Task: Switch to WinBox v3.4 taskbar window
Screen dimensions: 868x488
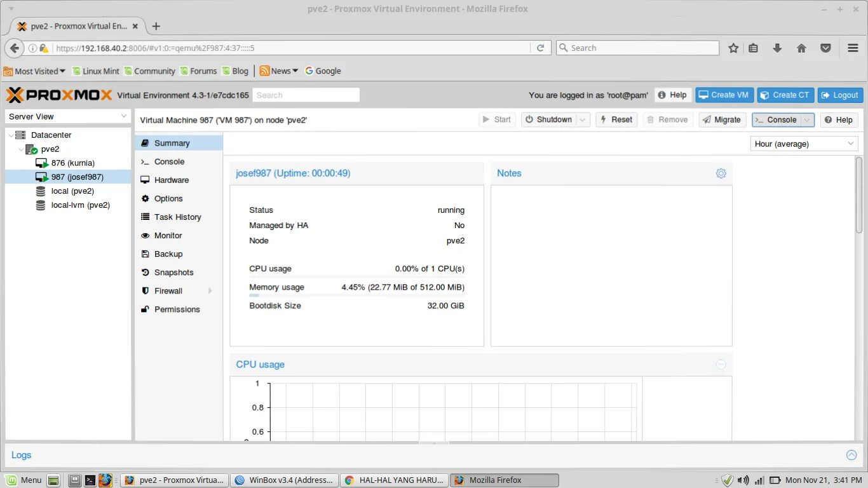Action: (284, 480)
